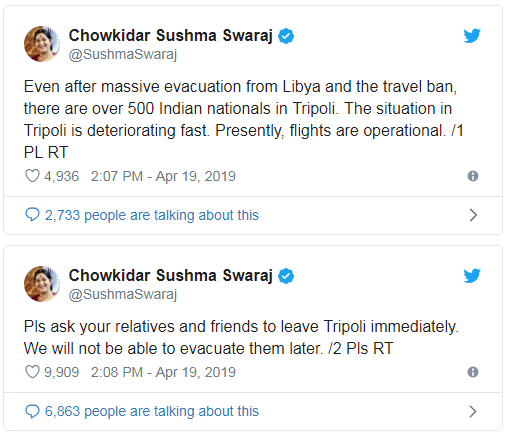Click the speech bubble icon beside 2,733
This screenshot has height=434, width=509.
(x=32, y=215)
